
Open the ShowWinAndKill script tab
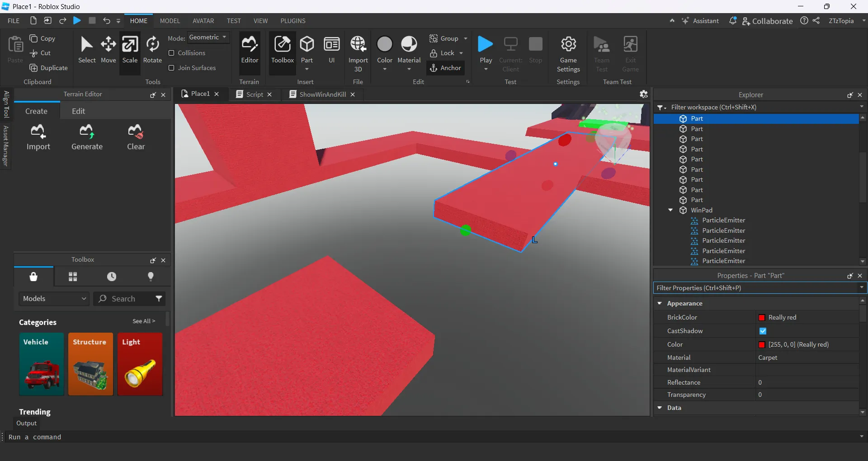[x=322, y=94]
